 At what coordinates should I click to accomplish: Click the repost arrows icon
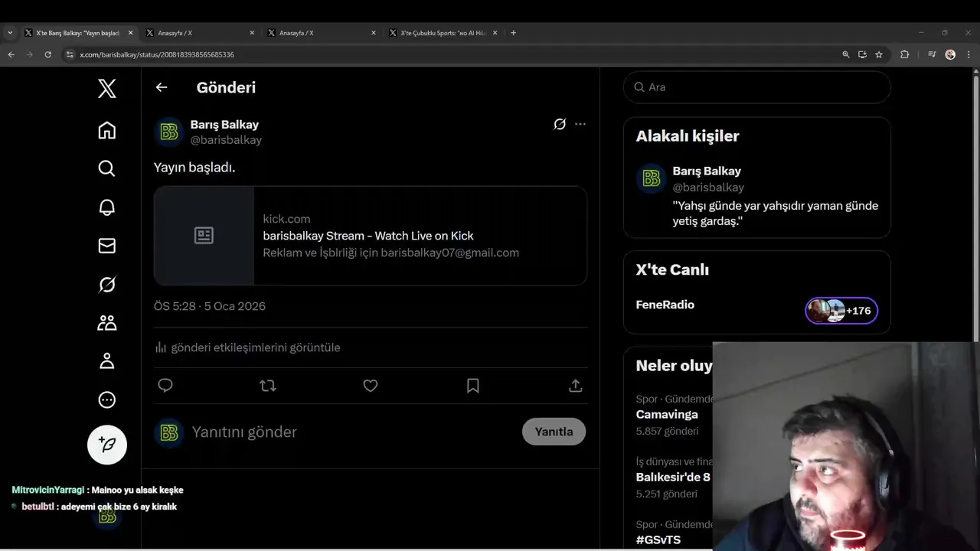(268, 386)
